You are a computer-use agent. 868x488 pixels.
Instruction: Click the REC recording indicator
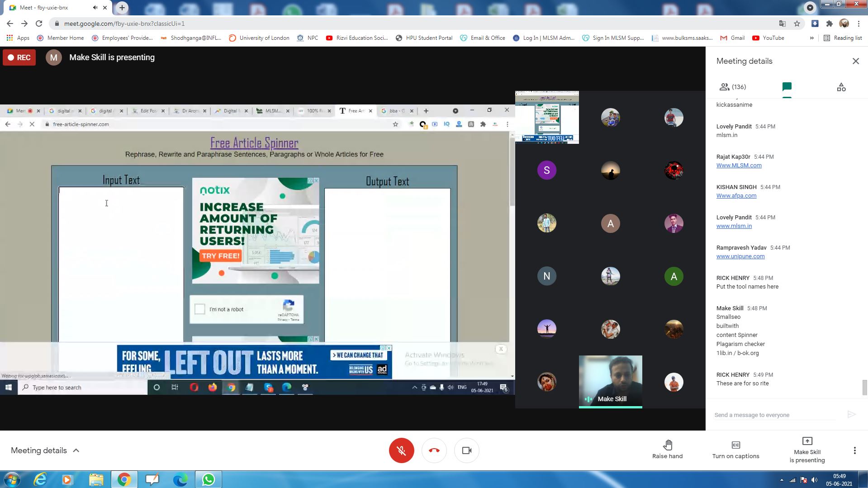[19, 57]
